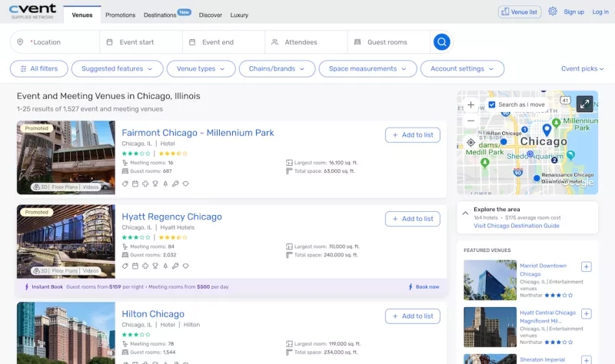Add Hyatt Central Chicago with plus icon
This screenshot has width=615, height=364.
[587, 314]
